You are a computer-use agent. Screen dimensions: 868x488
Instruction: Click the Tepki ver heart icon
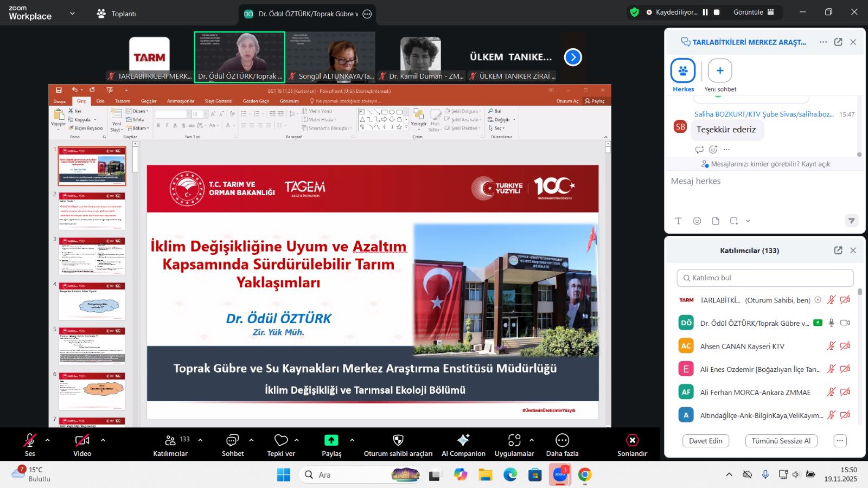pos(281,440)
